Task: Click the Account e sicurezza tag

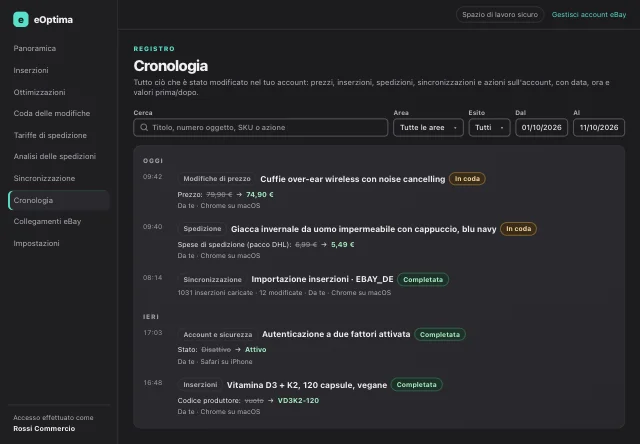Action: (218, 335)
